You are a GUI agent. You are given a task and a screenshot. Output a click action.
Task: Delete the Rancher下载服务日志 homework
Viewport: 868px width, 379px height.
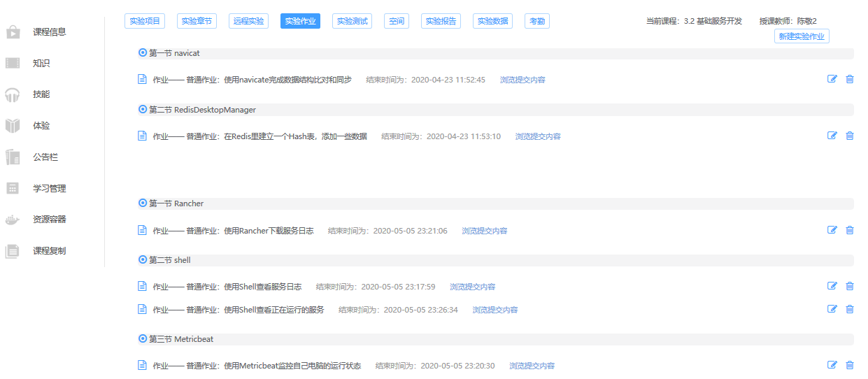click(850, 230)
